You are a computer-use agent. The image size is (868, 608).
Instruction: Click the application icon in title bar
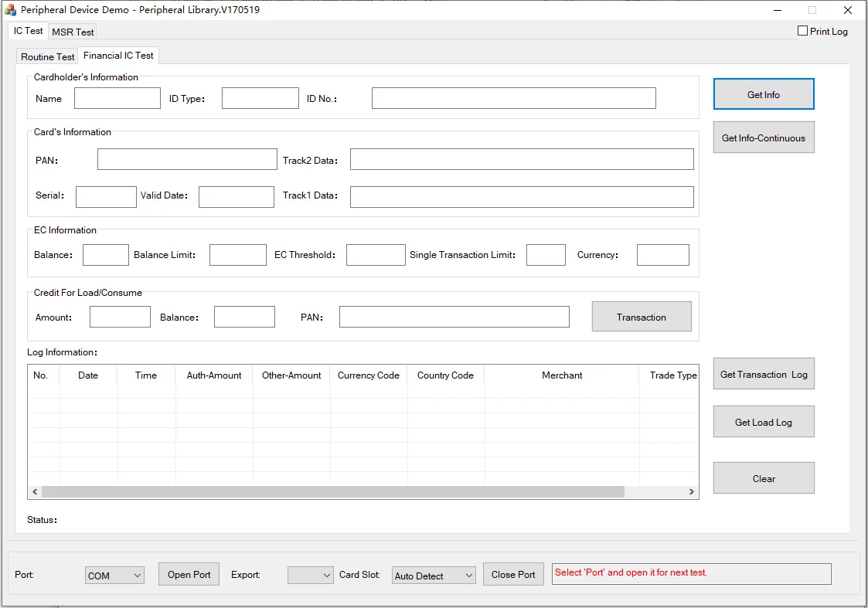tap(11, 11)
